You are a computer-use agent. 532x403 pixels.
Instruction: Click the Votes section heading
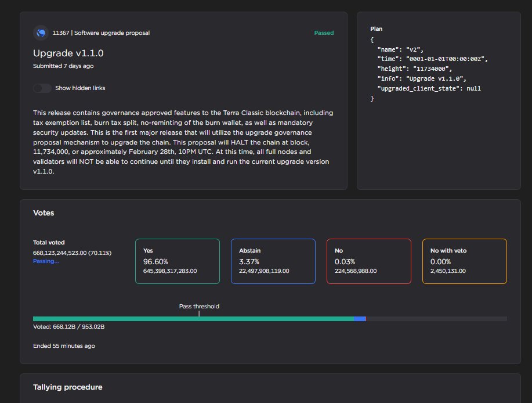coord(44,213)
